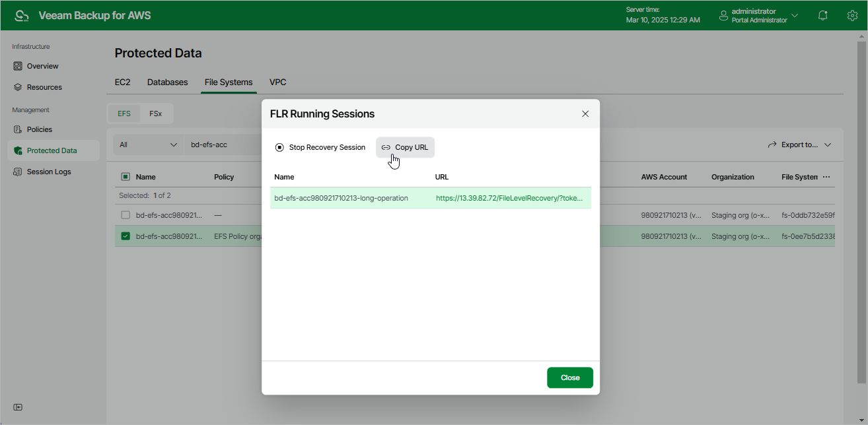
Task: Click the link icon in Copy URL
Action: [386, 147]
